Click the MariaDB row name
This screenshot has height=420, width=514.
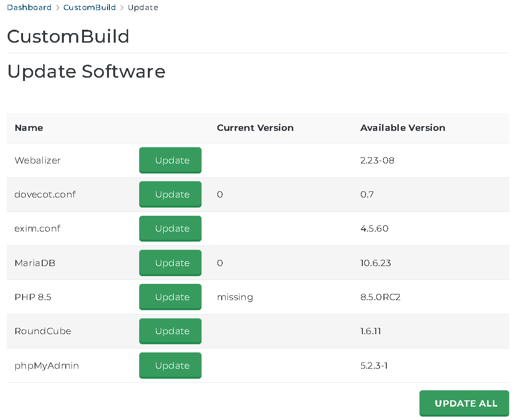point(35,263)
